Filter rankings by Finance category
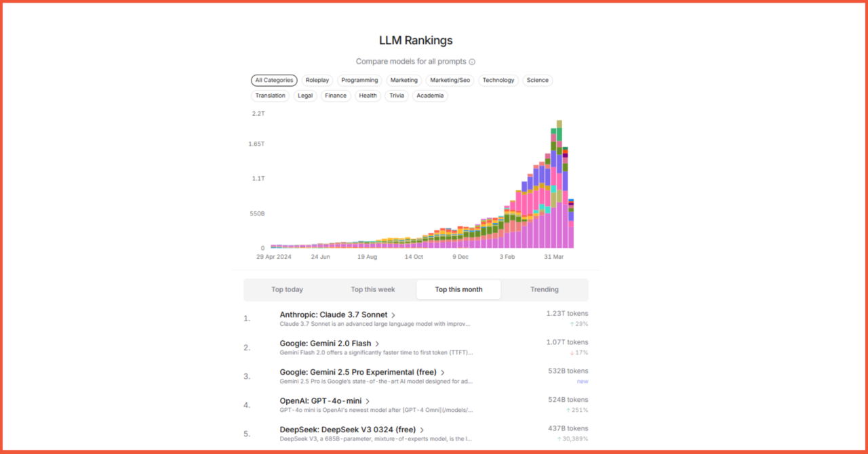This screenshot has height=454, width=868. point(336,96)
